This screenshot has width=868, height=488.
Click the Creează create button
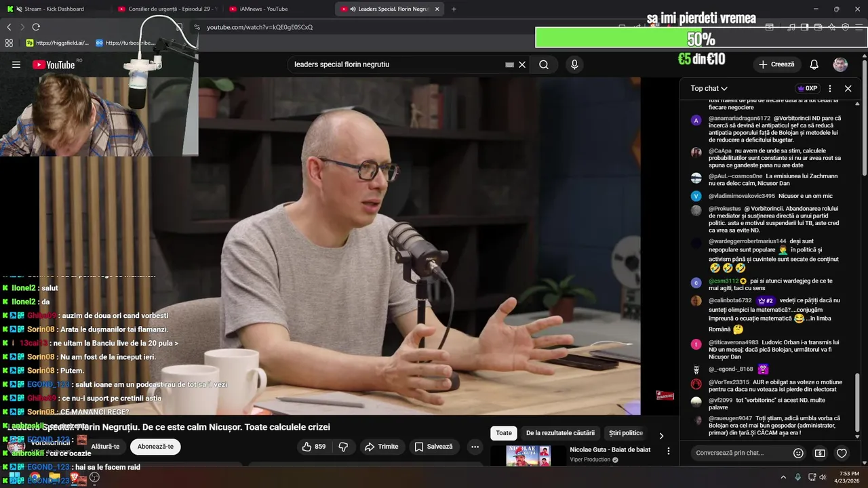[776, 64]
